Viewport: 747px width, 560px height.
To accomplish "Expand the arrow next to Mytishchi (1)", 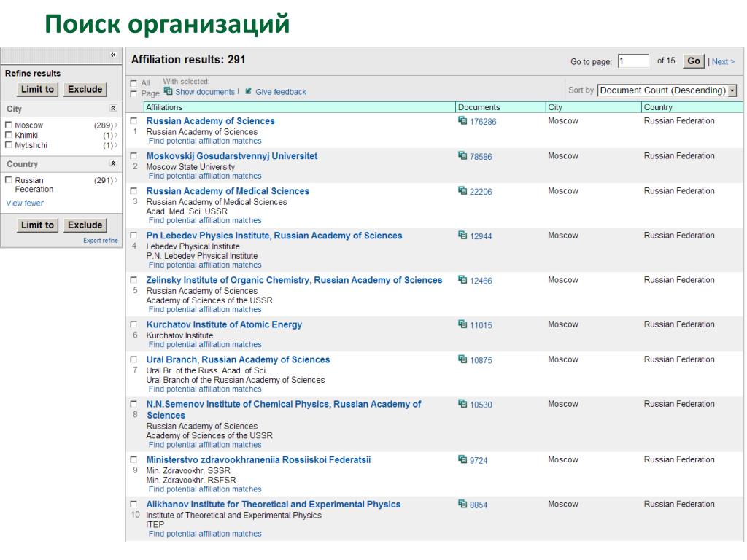I will click(116, 145).
